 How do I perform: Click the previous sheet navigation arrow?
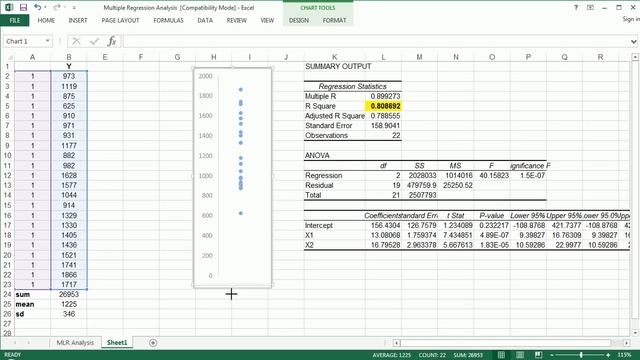15,343
